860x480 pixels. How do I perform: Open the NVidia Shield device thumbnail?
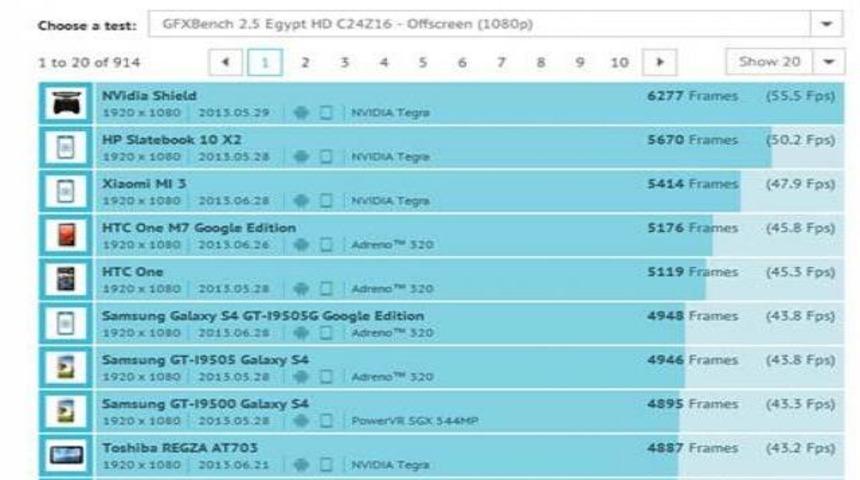66,103
